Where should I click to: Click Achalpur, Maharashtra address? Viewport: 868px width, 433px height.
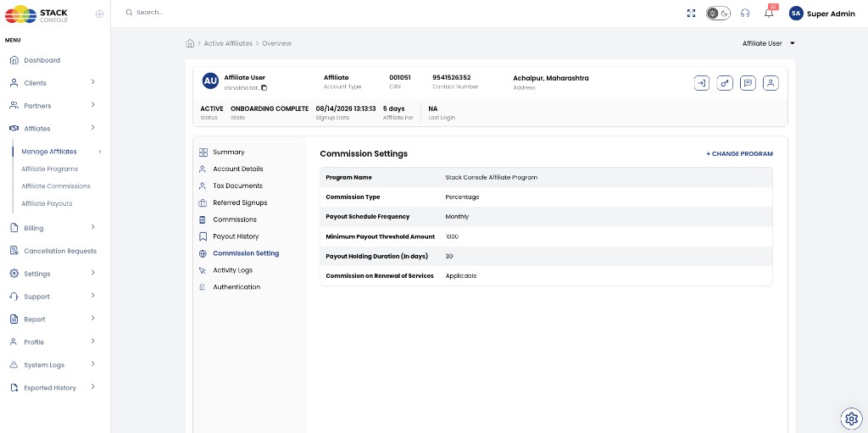click(x=551, y=78)
